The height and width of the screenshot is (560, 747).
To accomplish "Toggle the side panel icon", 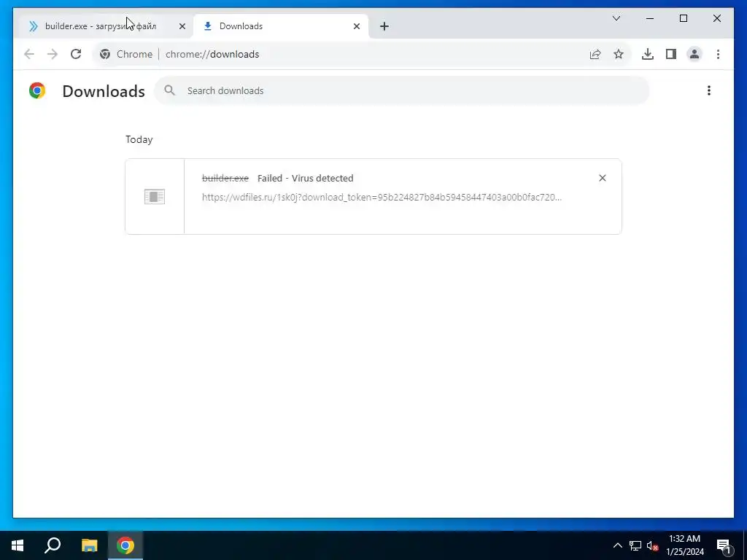I will click(x=671, y=54).
